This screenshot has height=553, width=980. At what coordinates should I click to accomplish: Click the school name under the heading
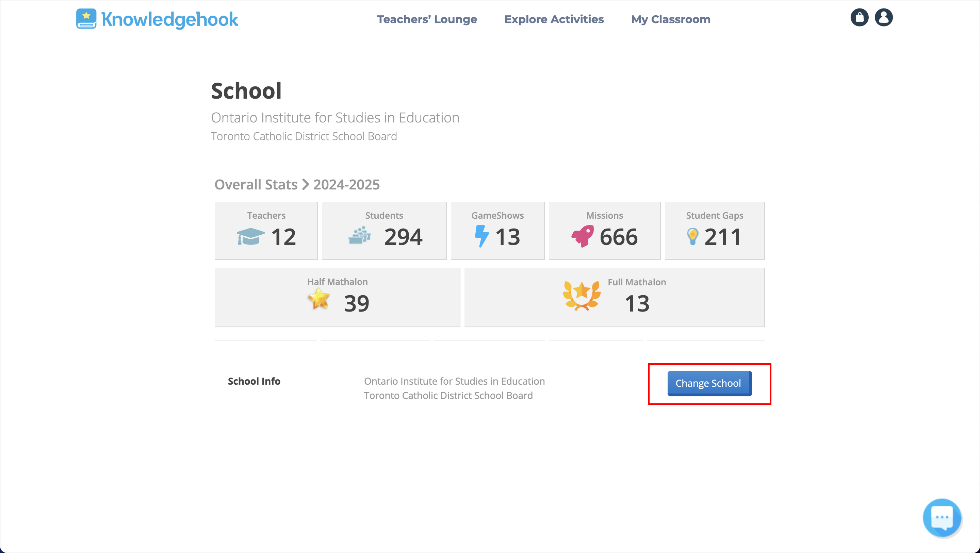(335, 118)
